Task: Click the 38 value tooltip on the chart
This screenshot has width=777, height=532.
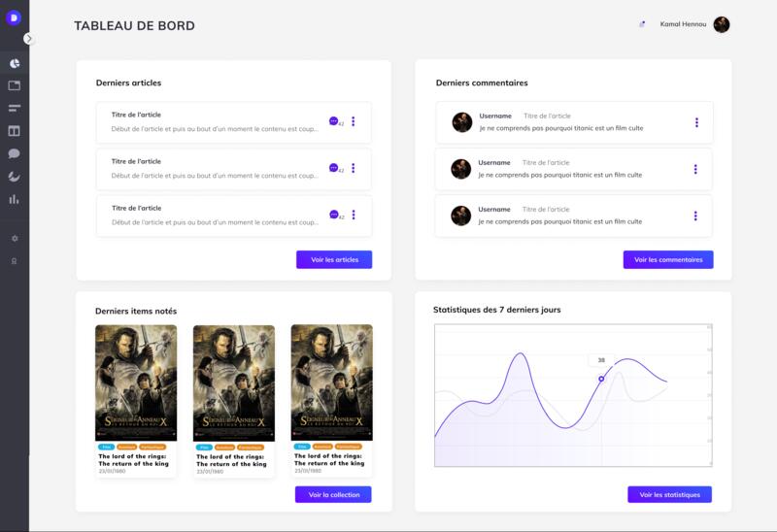Action: click(x=601, y=360)
